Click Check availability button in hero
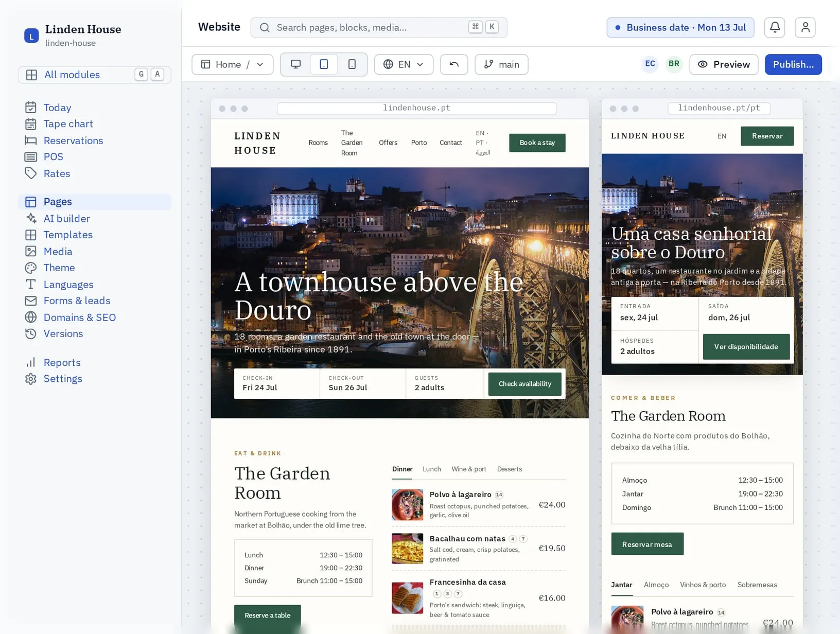This screenshot has width=840, height=634. (525, 384)
